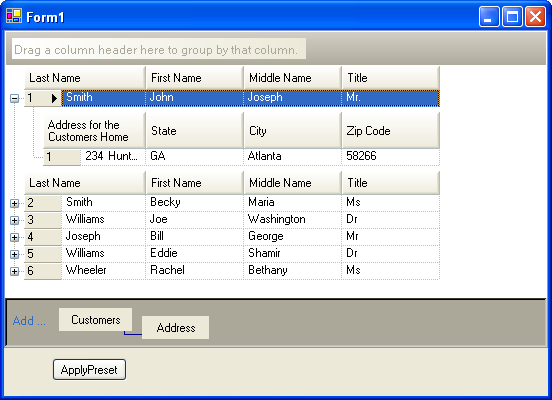Click the group-by drop area box
This screenshot has height=400, width=552.
pyautogui.click(x=159, y=49)
